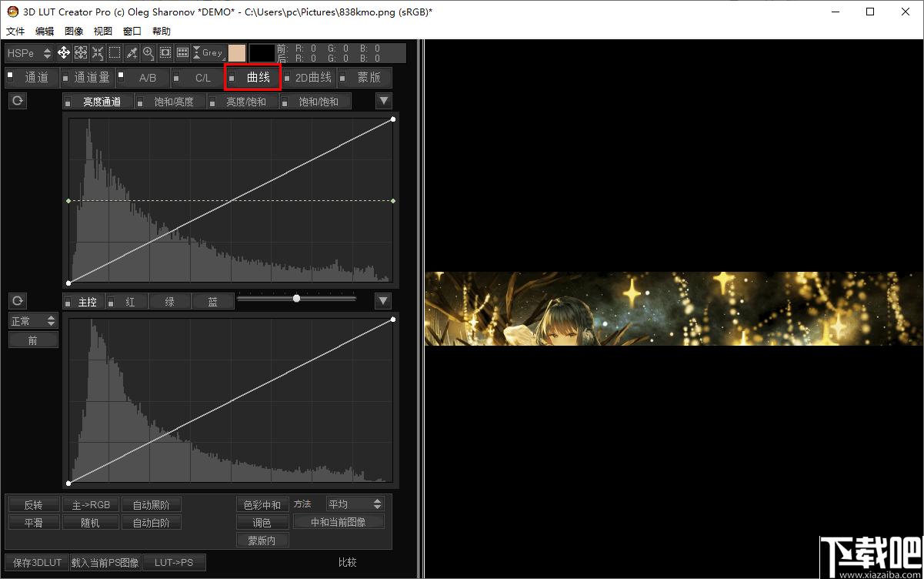
Task: Click the 调色 button
Action: tap(262, 523)
